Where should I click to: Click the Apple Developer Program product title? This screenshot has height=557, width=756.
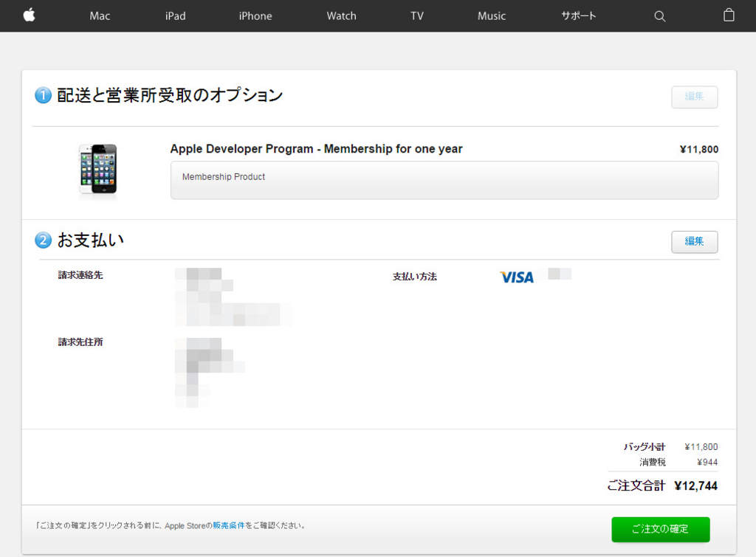(316, 149)
